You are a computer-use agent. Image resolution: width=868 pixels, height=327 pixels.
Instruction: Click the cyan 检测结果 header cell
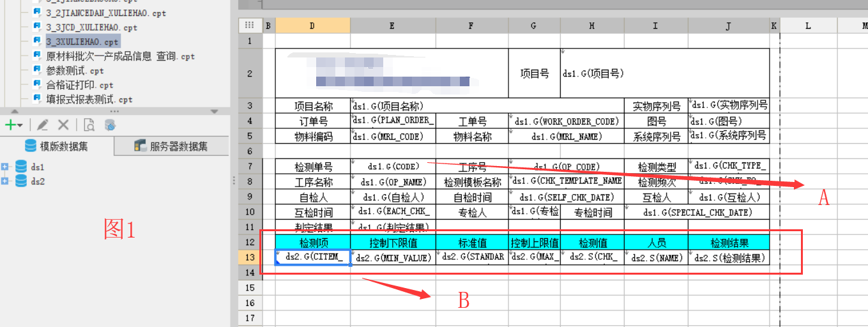729,243
